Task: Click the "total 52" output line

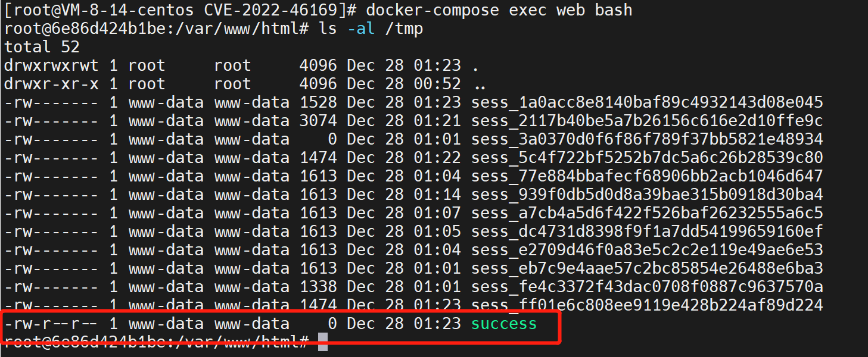Action: coord(42,47)
